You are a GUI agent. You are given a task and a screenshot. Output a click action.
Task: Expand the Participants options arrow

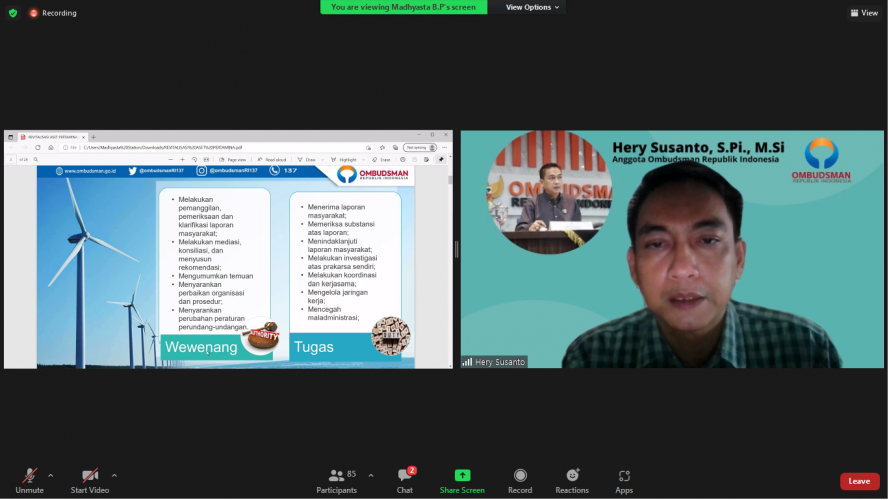tap(371, 475)
